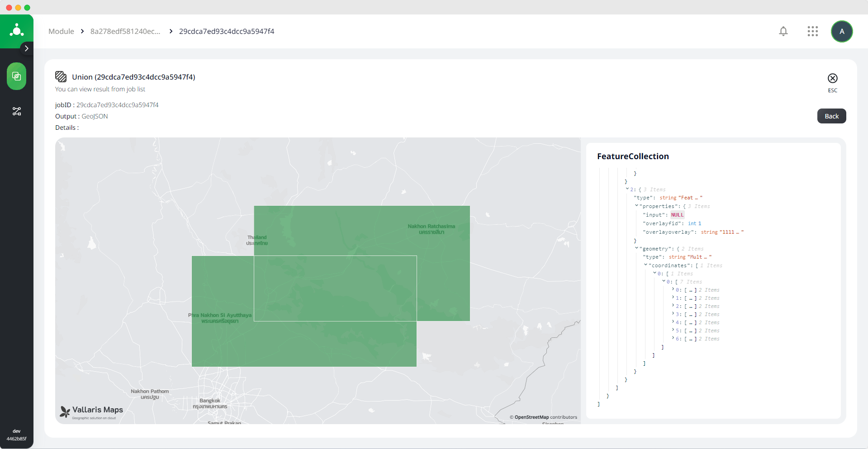Open the geoprocessing module icon in sidebar
The height and width of the screenshot is (449, 868).
point(17,76)
